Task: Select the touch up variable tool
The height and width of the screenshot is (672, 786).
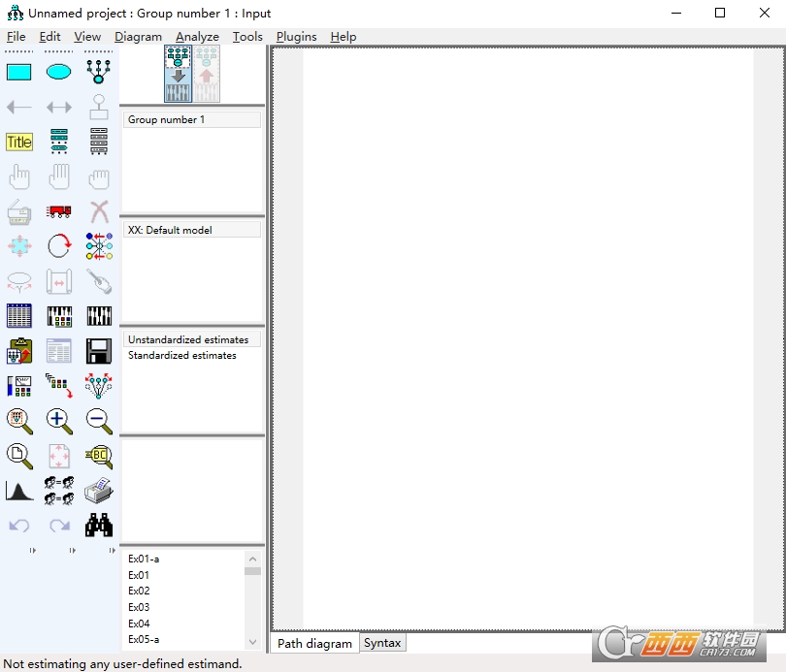Action: click(99, 281)
